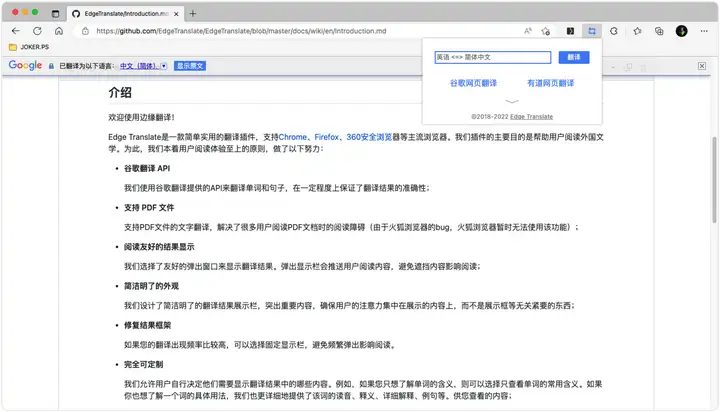The image size is (720, 412).
Task: Click the 阅读友好的结果显示 bullet heading
Action: click(159, 247)
